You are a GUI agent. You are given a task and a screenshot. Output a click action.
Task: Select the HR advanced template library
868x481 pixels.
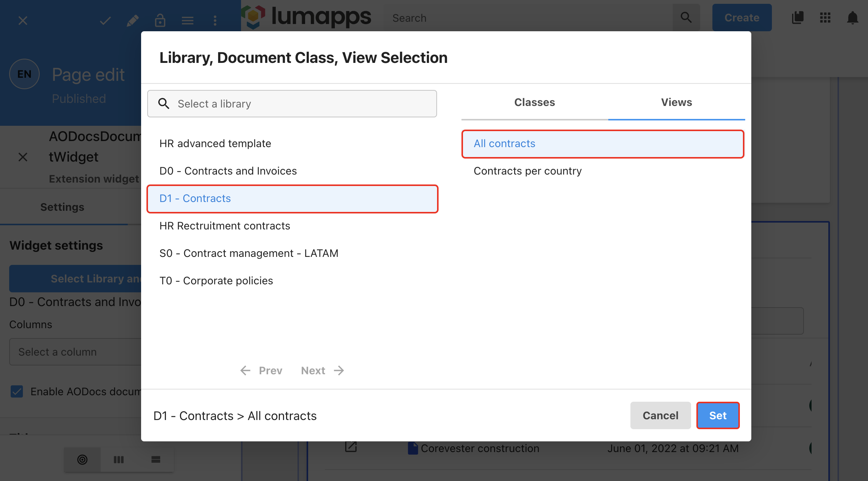[x=292, y=143]
